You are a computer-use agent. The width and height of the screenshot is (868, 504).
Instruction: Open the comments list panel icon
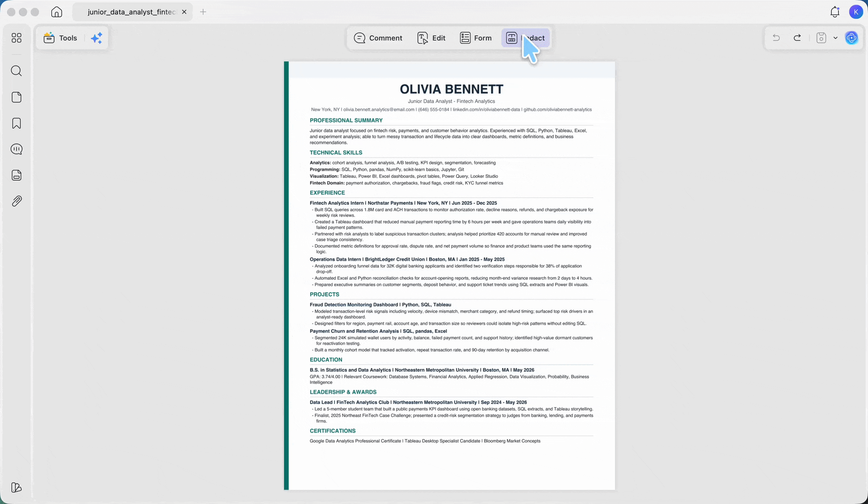17,149
